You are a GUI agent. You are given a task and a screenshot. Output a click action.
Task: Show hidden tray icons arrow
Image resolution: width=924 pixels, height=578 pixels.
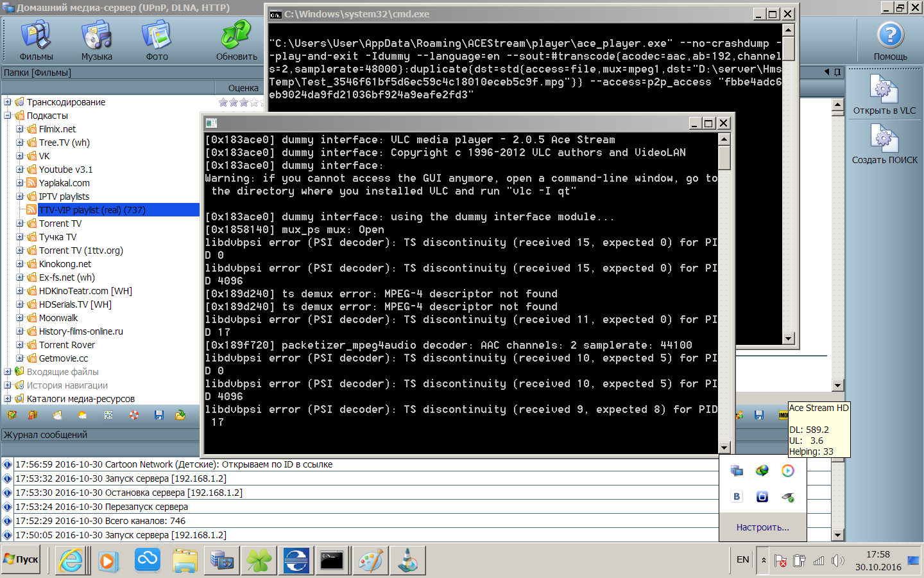click(764, 561)
